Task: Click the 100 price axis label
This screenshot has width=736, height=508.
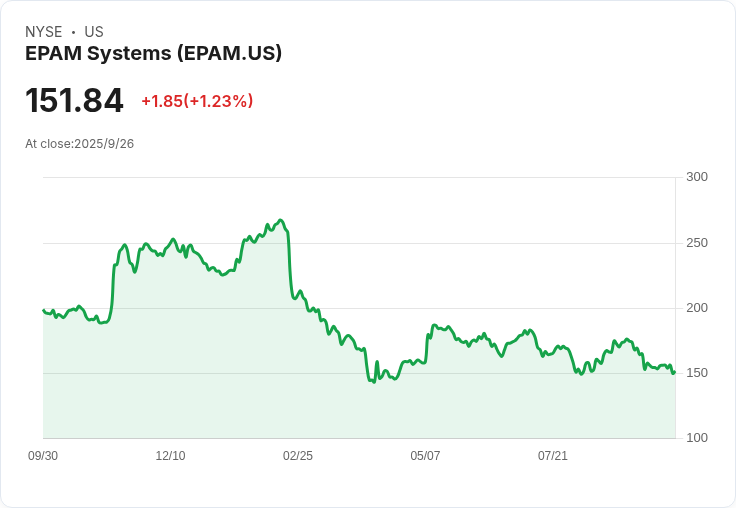Action: tap(697, 438)
